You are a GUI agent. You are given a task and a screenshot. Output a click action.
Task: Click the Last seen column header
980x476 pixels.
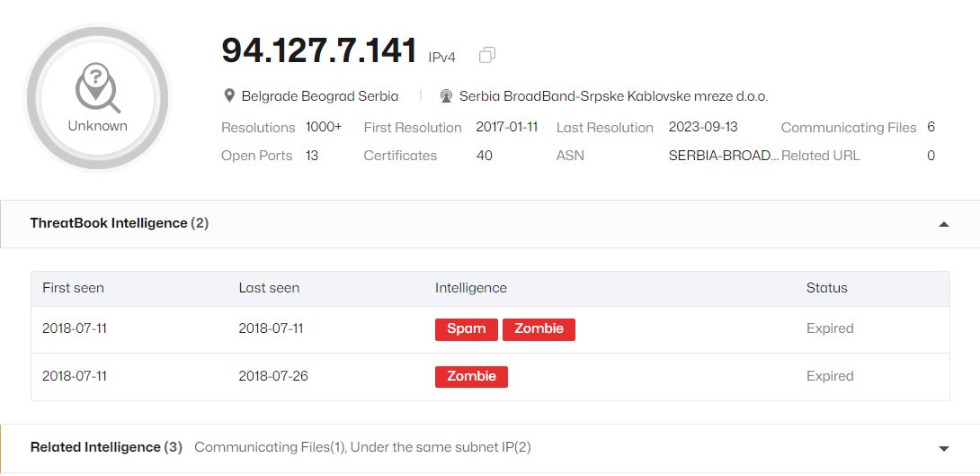pyautogui.click(x=269, y=288)
